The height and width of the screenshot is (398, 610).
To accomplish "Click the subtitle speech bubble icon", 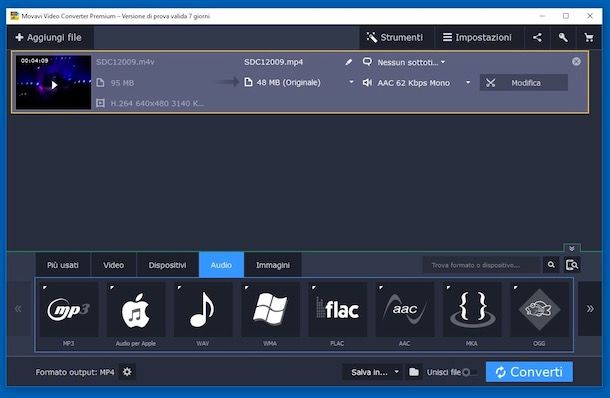I will click(x=367, y=61).
